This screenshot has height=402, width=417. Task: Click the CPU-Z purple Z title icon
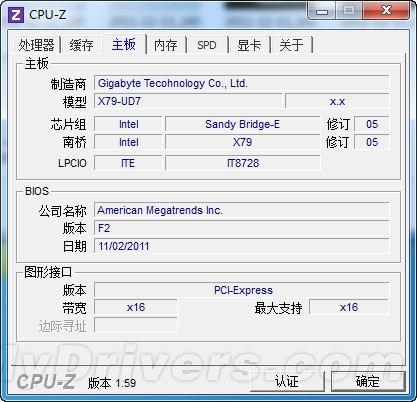pos(16,15)
